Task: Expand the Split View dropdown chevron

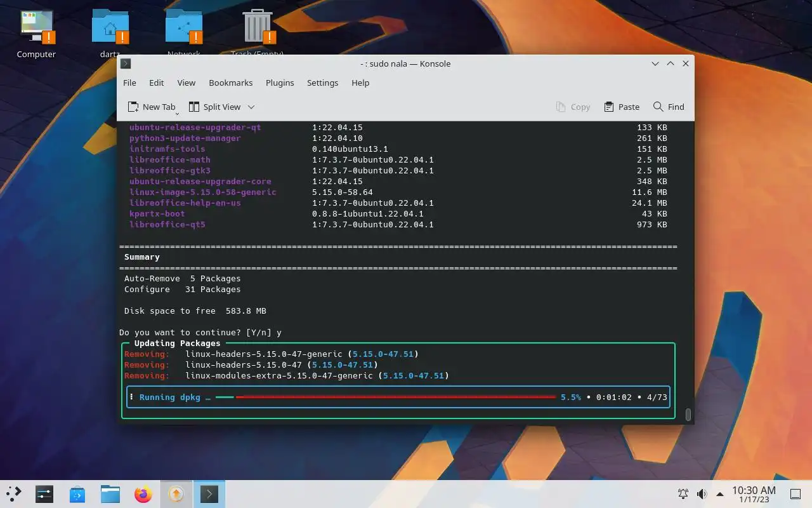Action: point(251,107)
